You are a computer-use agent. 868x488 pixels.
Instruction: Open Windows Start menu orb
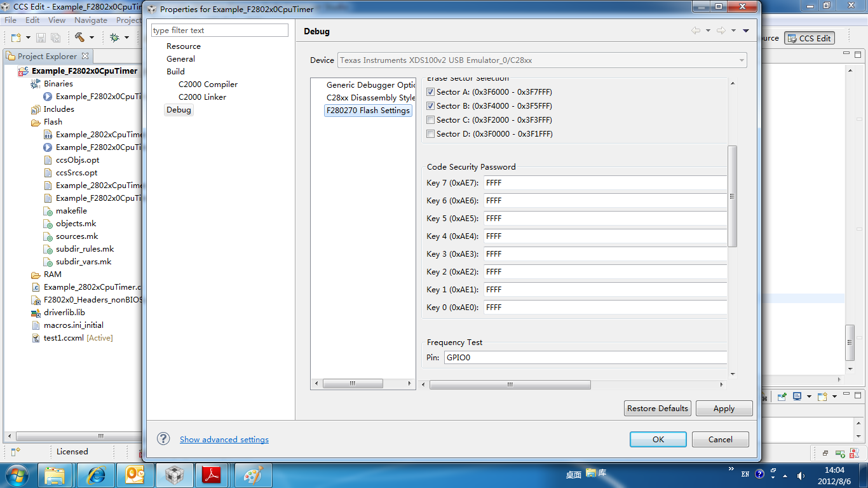(16, 475)
